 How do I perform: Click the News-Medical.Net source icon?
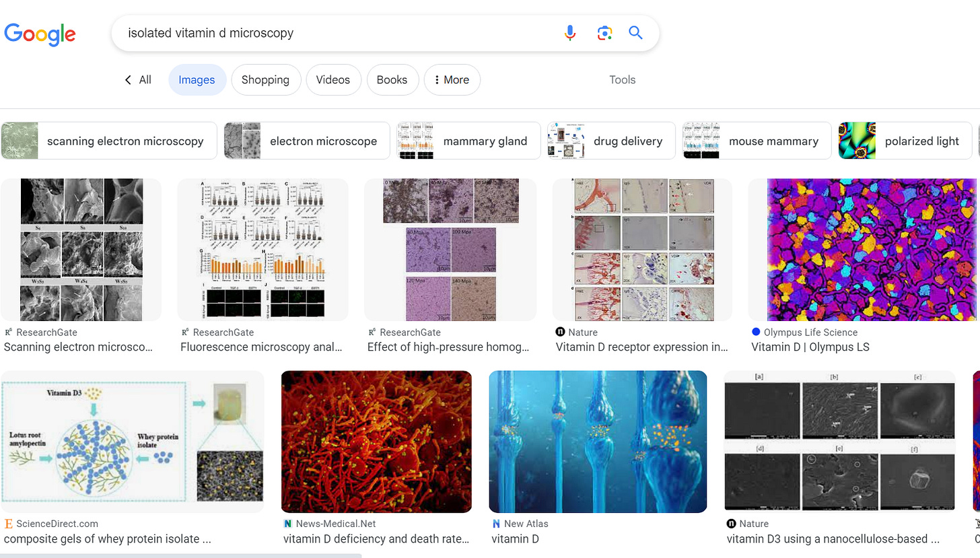pyautogui.click(x=288, y=524)
